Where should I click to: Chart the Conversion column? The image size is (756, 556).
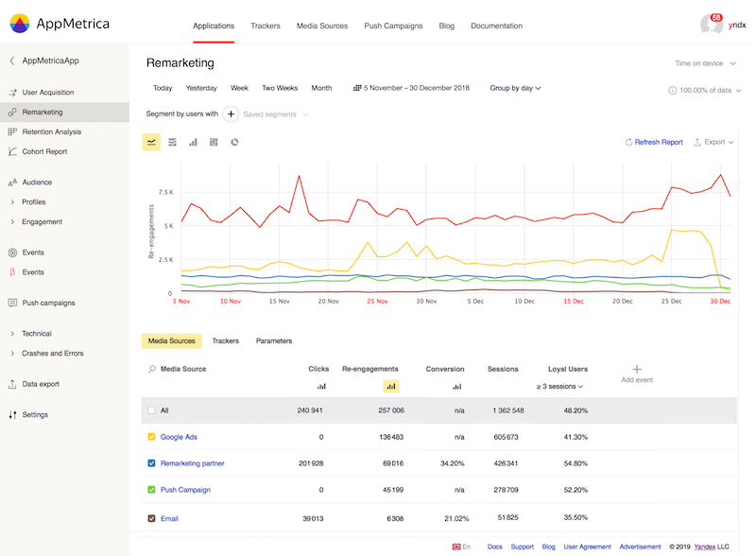tap(457, 386)
